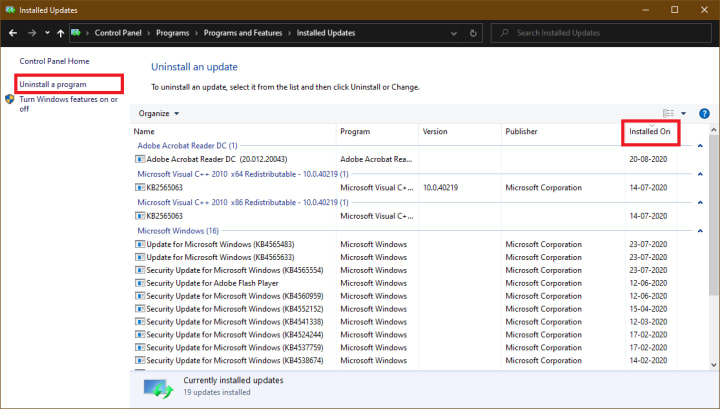
Task: Click the Search Installed Updates field
Action: point(601,33)
